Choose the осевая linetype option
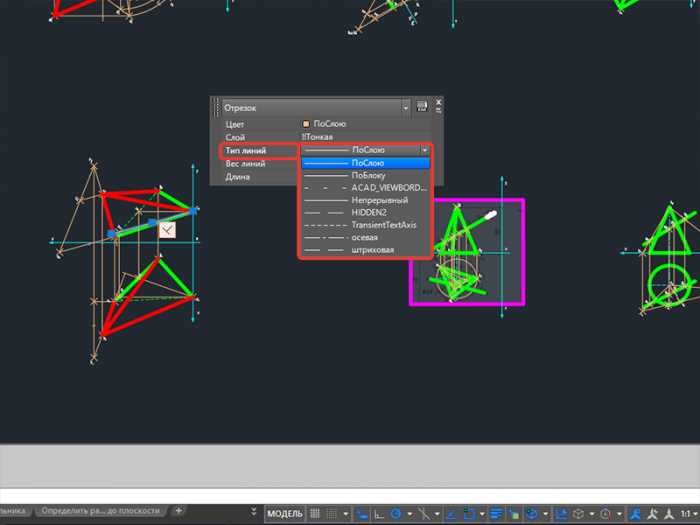This screenshot has width=700, height=525. click(366, 239)
